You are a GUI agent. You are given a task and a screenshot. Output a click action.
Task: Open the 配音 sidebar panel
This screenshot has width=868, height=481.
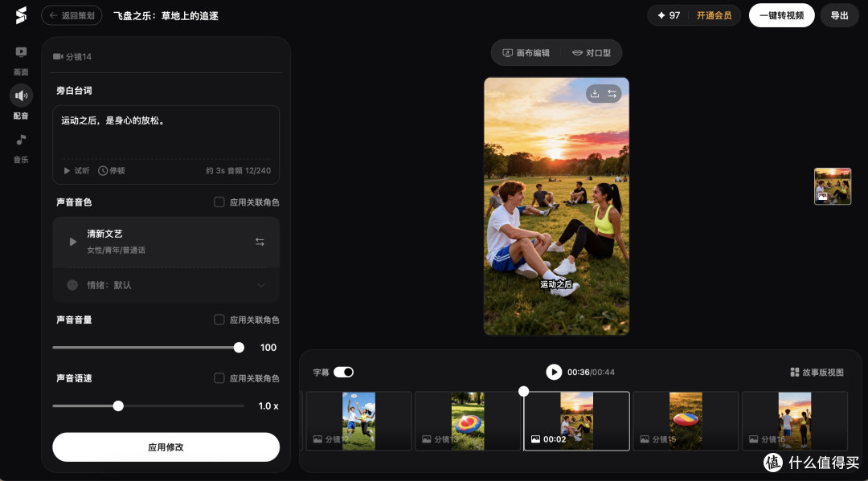pyautogui.click(x=21, y=102)
